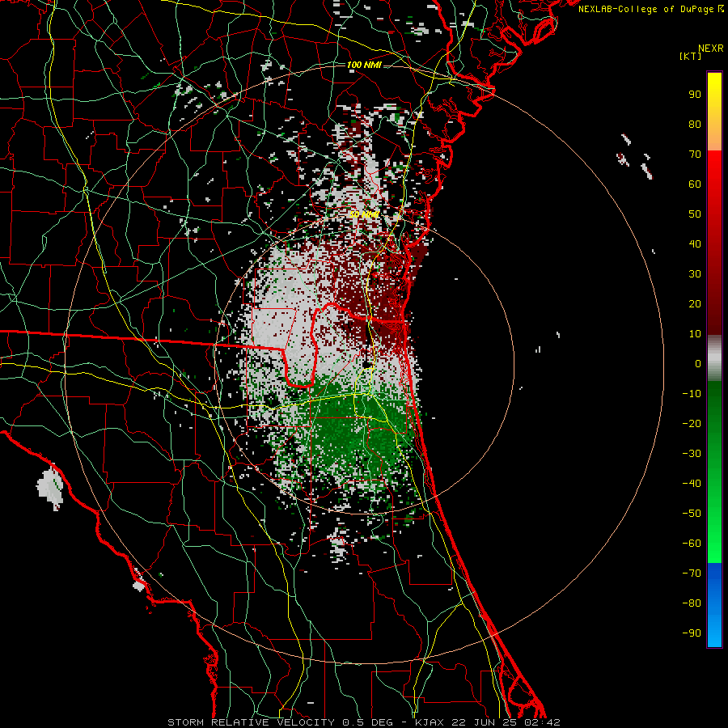This screenshot has height=728, width=728.
Task: Click the -20 value on the color scale
Action: click(692, 424)
